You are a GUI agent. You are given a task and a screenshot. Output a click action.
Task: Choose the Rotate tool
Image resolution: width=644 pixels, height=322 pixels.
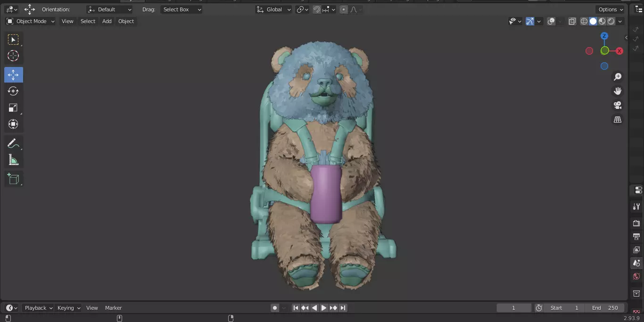tap(13, 91)
